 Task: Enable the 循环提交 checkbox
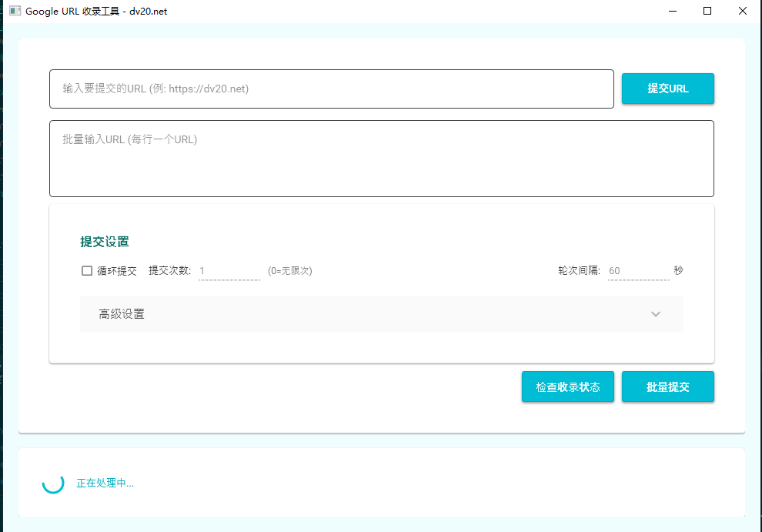pos(87,270)
